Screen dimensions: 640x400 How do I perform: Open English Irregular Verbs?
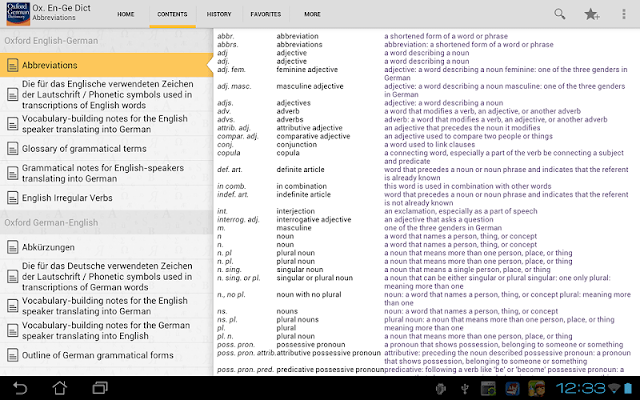pyautogui.click(x=106, y=198)
